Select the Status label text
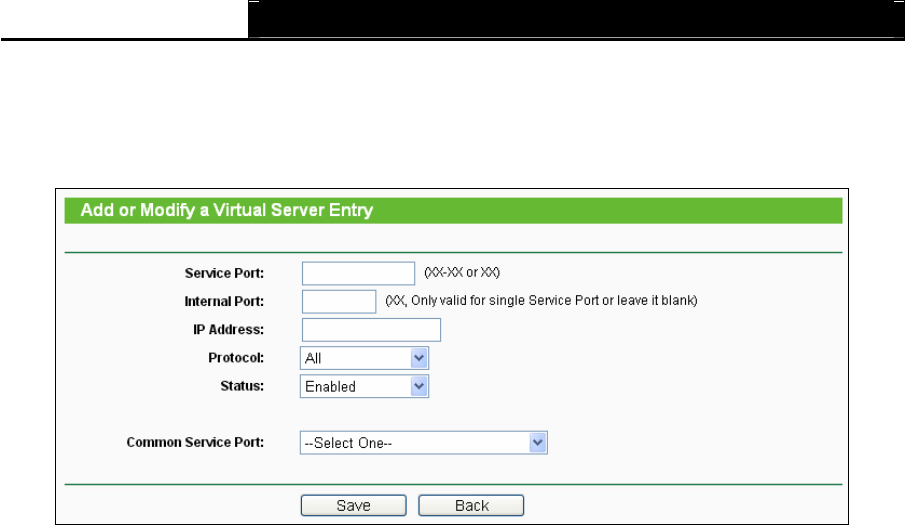The width and height of the screenshot is (905, 525). (x=242, y=386)
